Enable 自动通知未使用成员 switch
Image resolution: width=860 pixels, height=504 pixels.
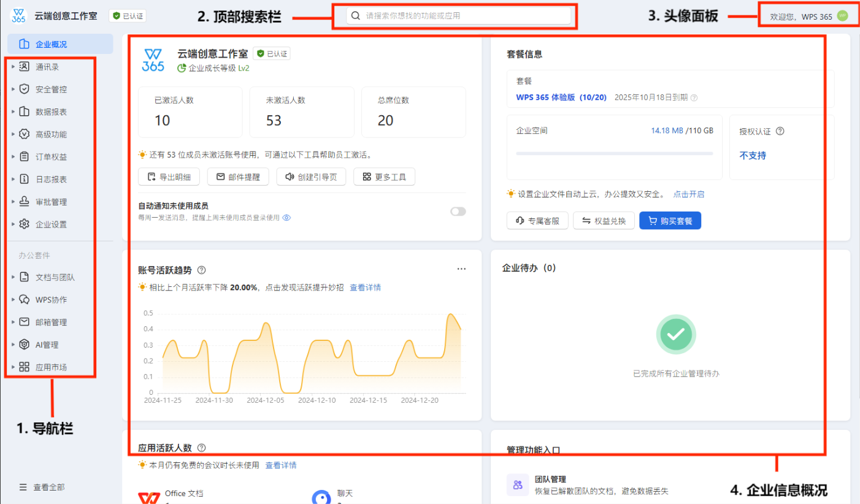tap(457, 211)
